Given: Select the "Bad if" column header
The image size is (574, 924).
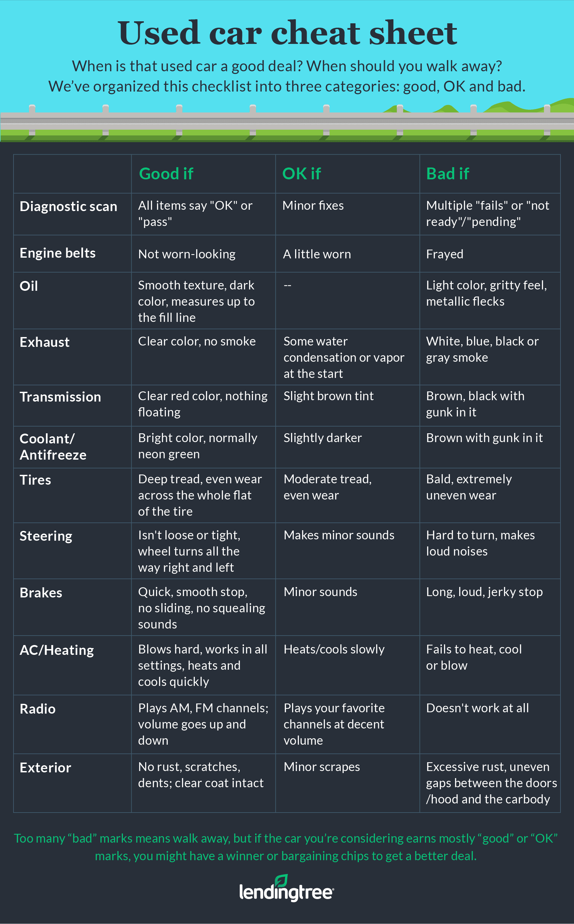Looking at the screenshot, I should coord(448,174).
